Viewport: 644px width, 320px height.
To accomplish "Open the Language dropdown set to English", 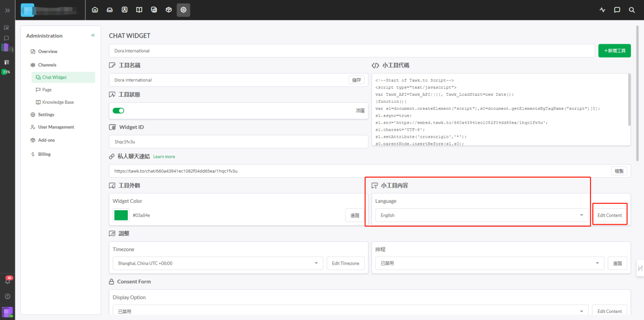I will coord(481,215).
